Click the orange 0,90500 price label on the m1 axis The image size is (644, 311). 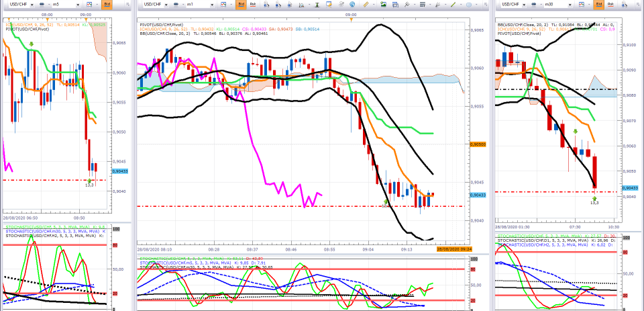pos(478,144)
